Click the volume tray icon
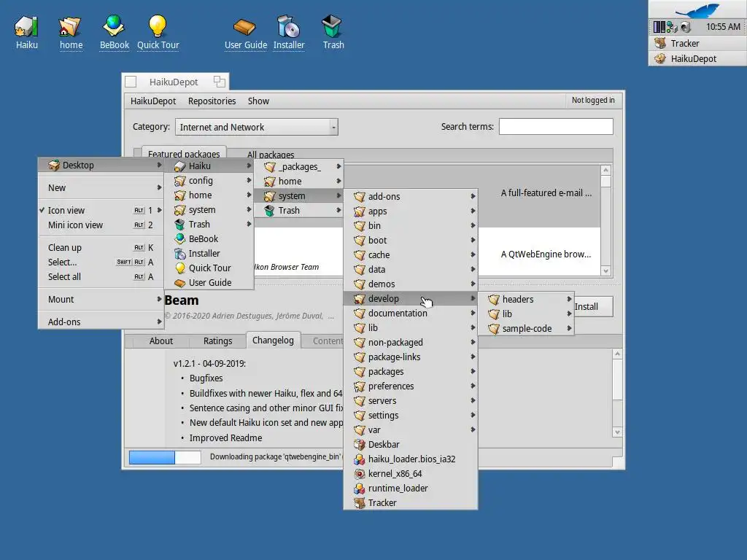This screenshot has height=560, width=747. (686, 27)
